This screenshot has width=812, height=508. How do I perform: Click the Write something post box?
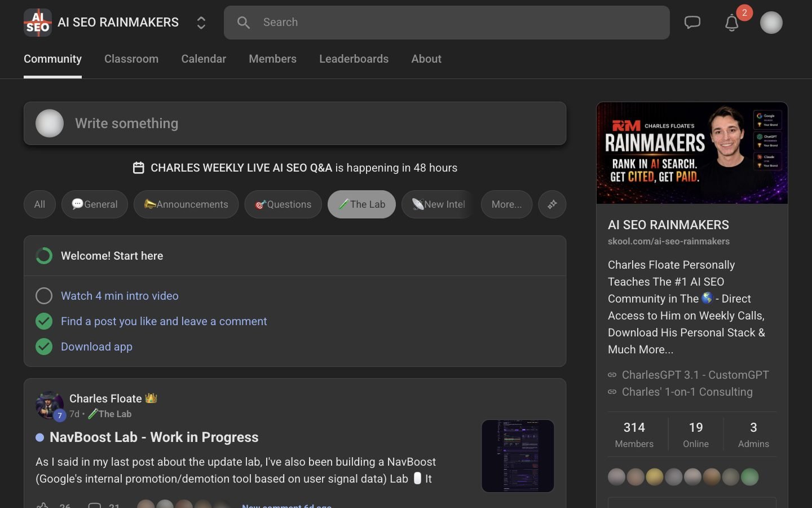coord(295,124)
